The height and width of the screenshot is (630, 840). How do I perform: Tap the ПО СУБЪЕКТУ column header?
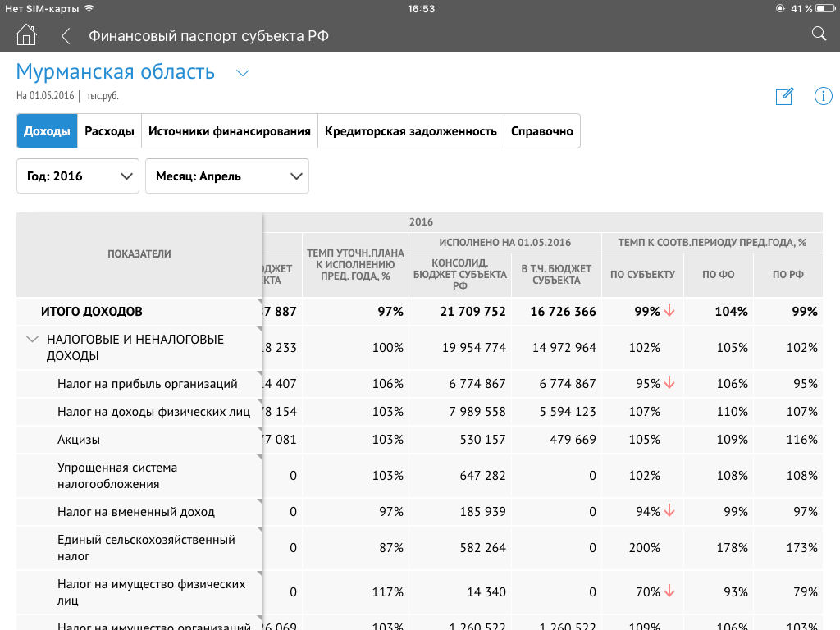[642, 275]
